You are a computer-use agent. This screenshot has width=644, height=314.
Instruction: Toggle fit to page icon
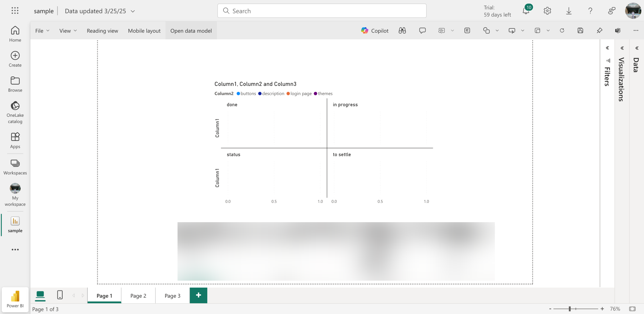pyautogui.click(x=632, y=309)
